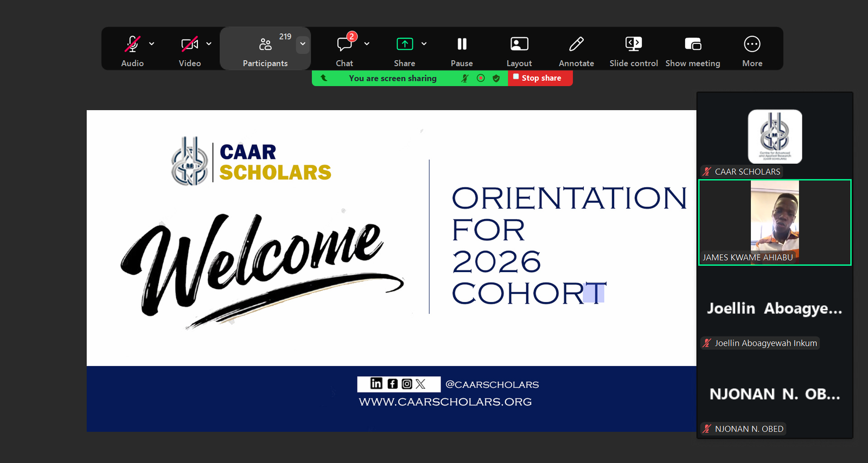Click the Stop share button

point(540,78)
